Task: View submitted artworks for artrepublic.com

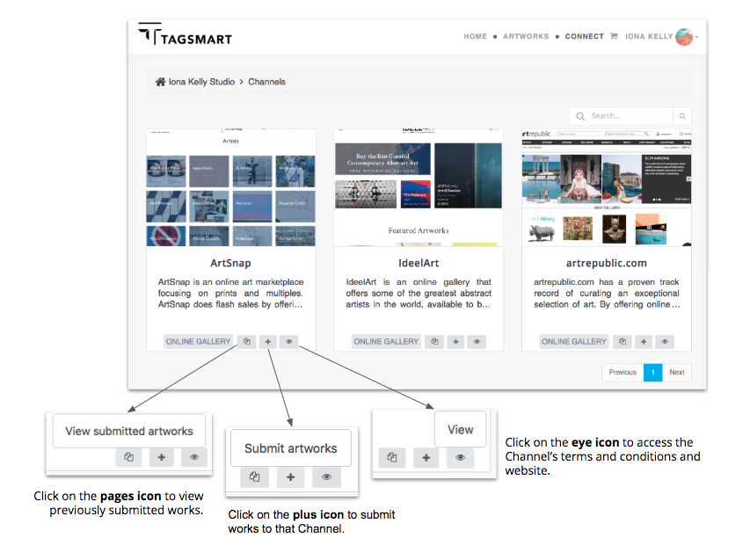Action: pos(623,341)
